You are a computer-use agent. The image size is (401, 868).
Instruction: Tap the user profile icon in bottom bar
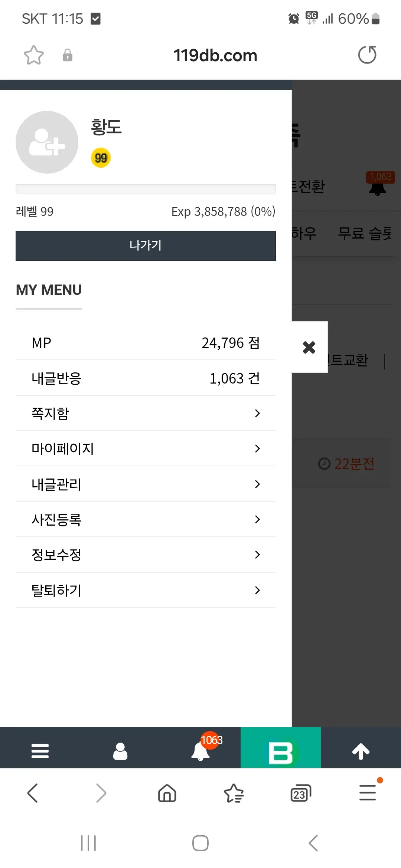(120, 751)
